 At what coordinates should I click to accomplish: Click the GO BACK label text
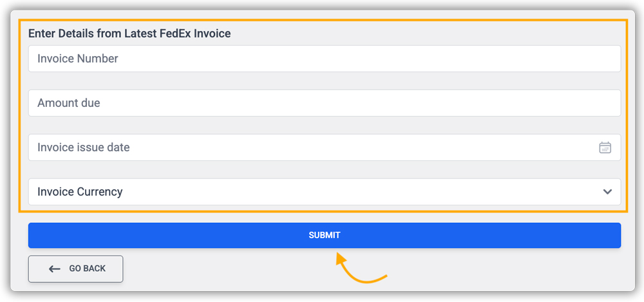click(87, 269)
